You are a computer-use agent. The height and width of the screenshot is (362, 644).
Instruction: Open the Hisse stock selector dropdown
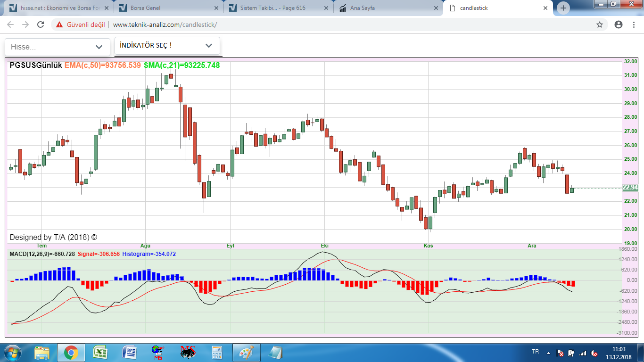pos(58,47)
